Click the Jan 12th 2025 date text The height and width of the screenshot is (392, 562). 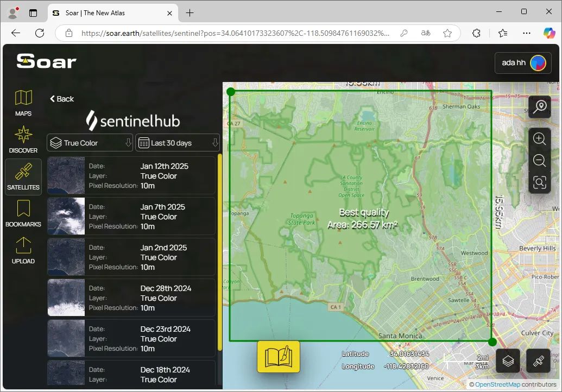tap(164, 166)
